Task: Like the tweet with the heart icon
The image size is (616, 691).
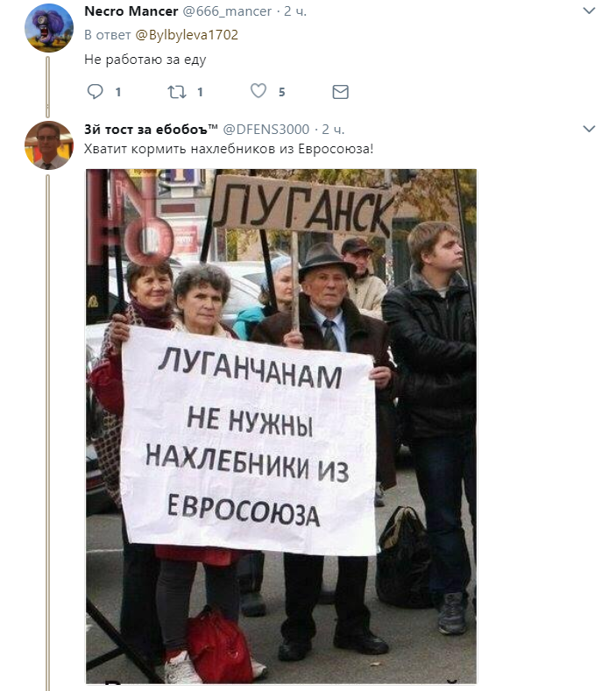Action: 258,91
